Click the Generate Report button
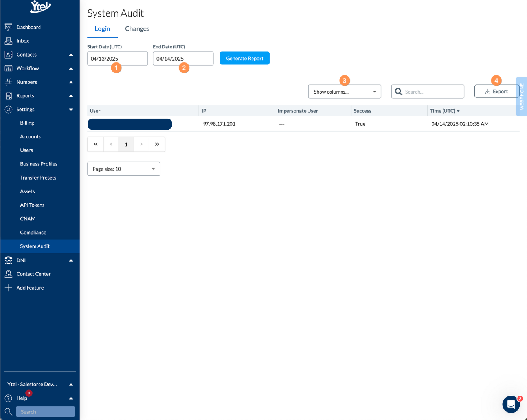This screenshot has height=420, width=527. click(x=244, y=58)
